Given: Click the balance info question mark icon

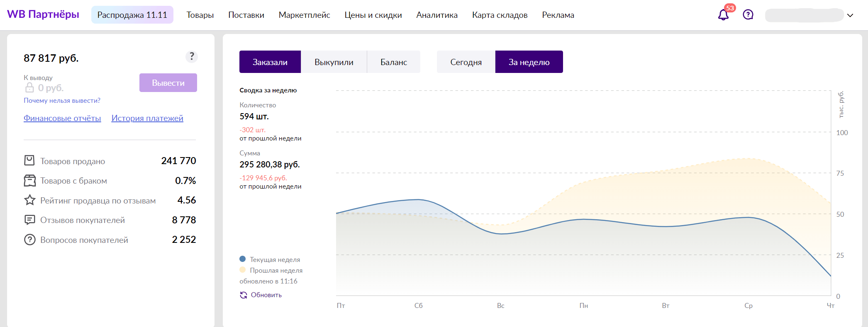Looking at the screenshot, I should (191, 56).
